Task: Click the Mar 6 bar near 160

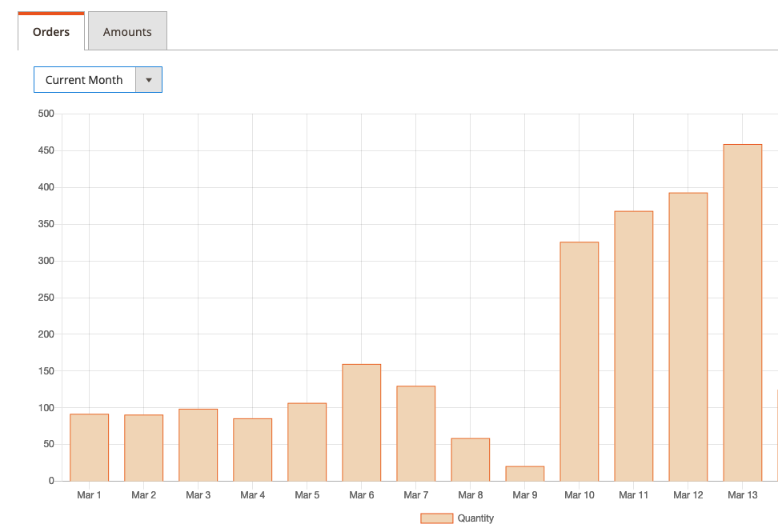Action: point(361,422)
